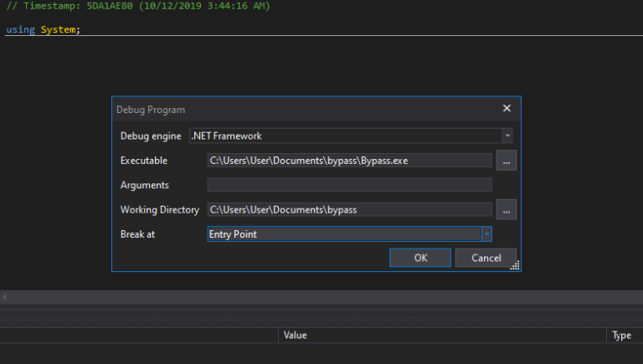Click the Value column header
643x364 pixels.
(x=295, y=335)
